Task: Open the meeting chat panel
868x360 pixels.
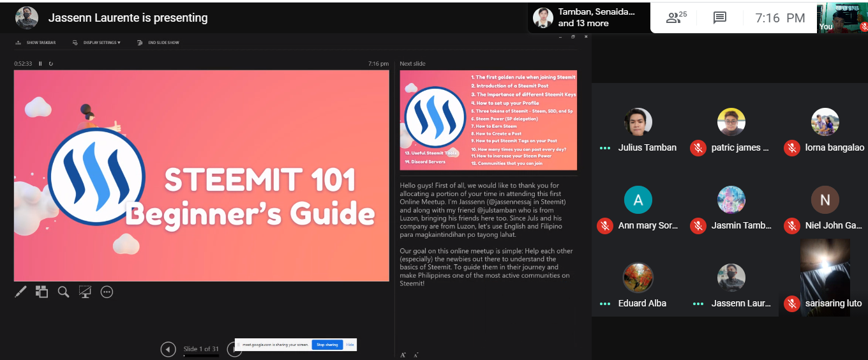Action: (720, 18)
